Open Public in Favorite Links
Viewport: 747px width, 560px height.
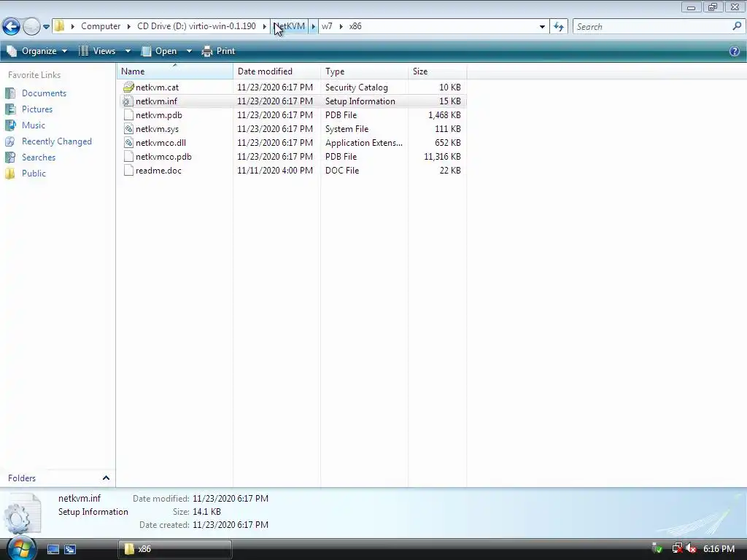pyautogui.click(x=34, y=174)
